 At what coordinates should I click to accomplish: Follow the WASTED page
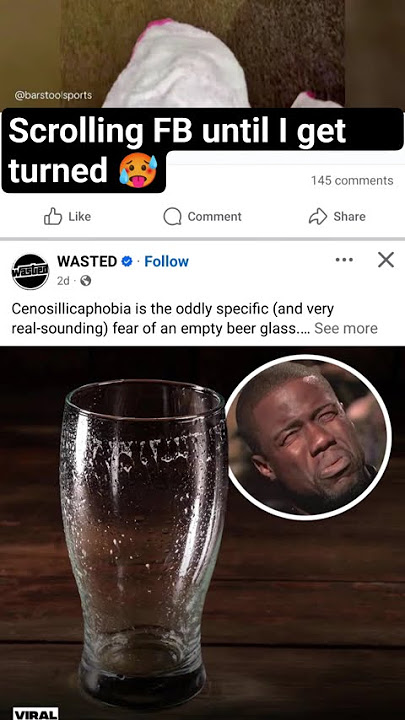(x=166, y=261)
